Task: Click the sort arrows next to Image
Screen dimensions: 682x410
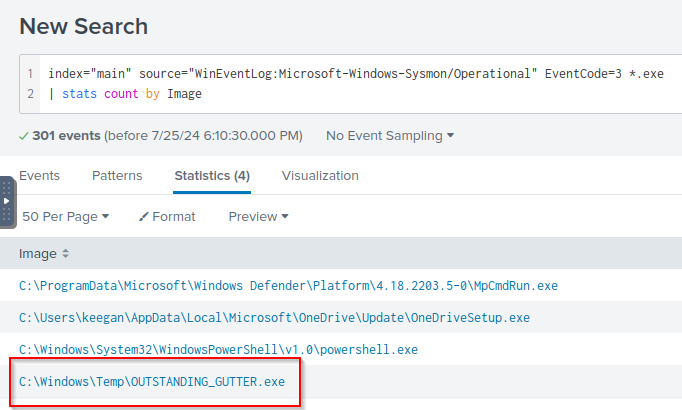Action: coord(66,255)
